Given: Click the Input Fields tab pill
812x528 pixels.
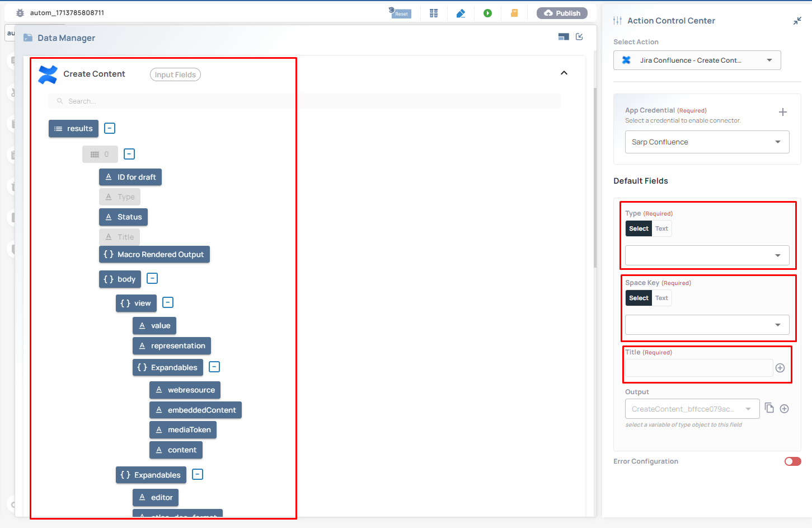Looking at the screenshot, I should 175,74.
